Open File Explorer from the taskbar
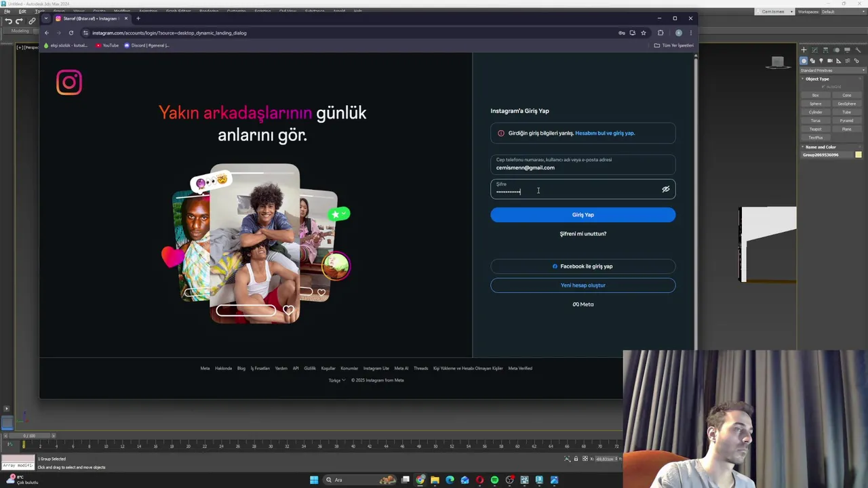 (435, 480)
